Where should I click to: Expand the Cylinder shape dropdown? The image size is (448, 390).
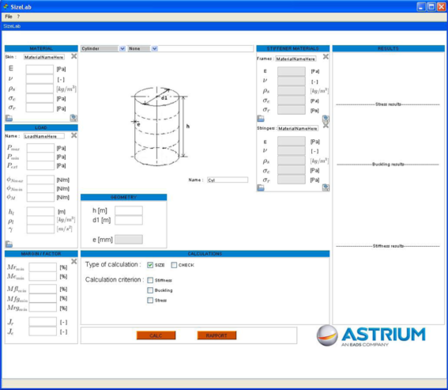tap(122, 49)
